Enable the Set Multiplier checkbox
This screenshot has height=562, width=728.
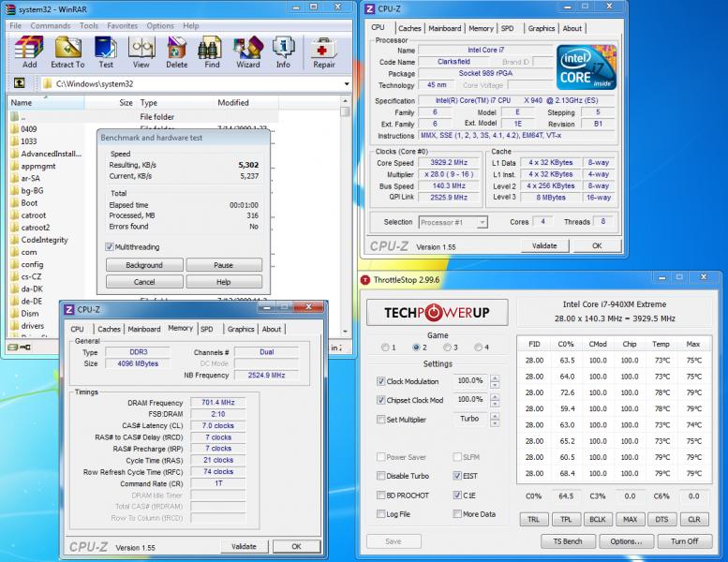(380, 420)
